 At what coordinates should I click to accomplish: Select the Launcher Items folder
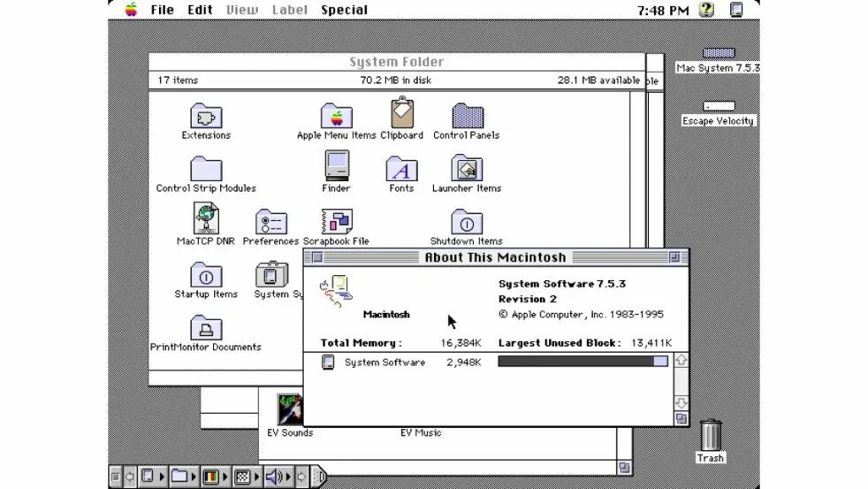tap(467, 167)
